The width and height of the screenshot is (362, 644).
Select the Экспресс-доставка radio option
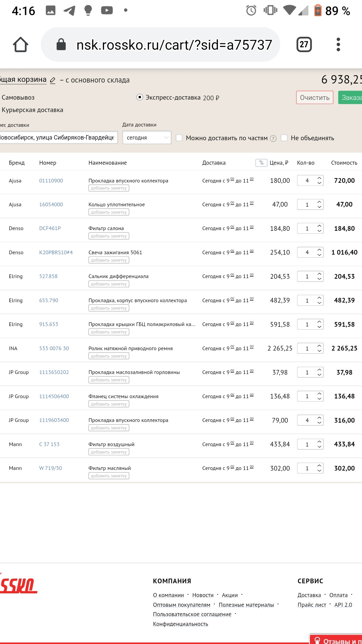coord(140,97)
